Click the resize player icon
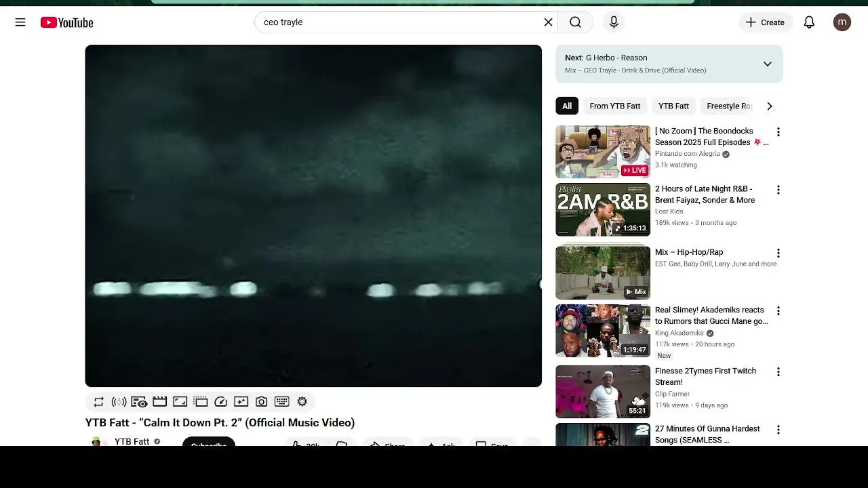This screenshot has width=868, height=488. [180, 402]
